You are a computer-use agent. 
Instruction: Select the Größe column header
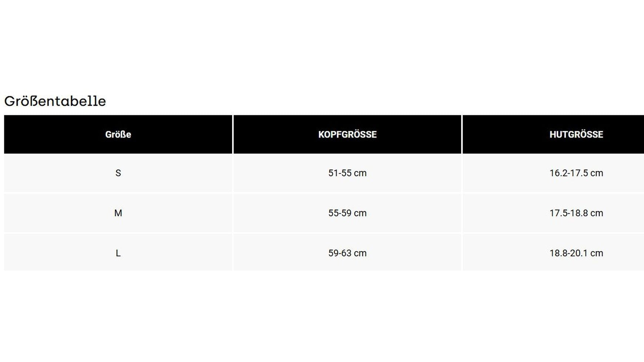[118, 135]
